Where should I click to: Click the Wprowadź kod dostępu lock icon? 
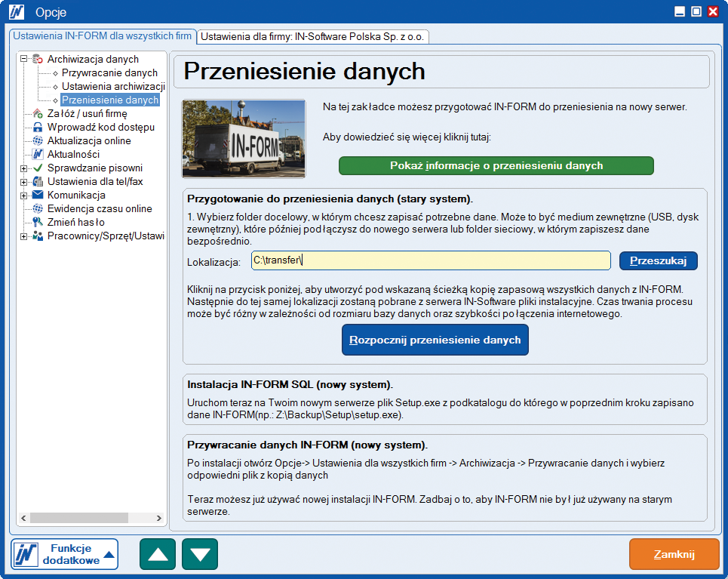tap(38, 127)
